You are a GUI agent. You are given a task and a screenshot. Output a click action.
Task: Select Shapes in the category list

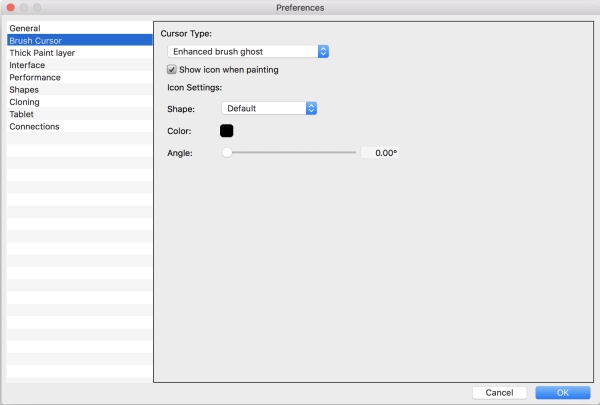click(25, 90)
